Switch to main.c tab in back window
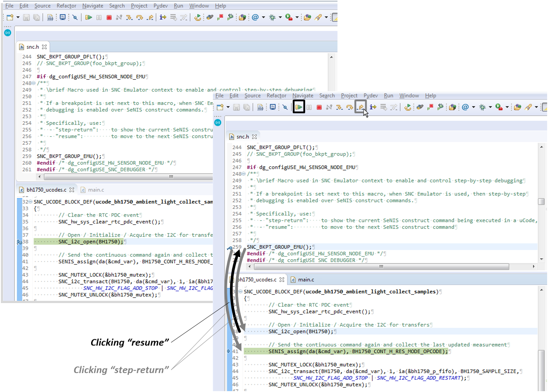The image size is (548, 392). 92,190
